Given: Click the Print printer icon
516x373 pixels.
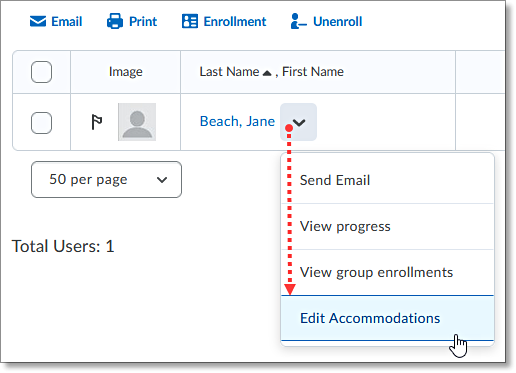Looking at the screenshot, I should (x=115, y=21).
